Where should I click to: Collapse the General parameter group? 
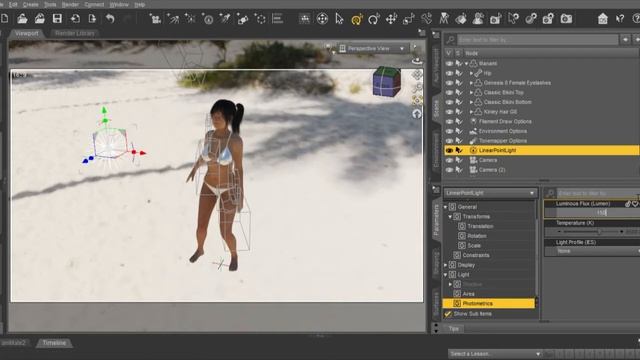pyautogui.click(x=446, y=207)
